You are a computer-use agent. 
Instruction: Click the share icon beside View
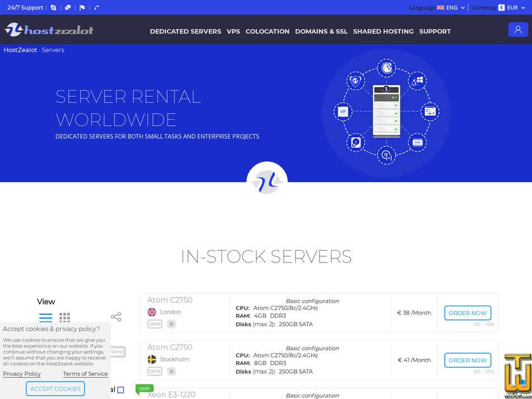pyautogui.click(x=116, y=317)
